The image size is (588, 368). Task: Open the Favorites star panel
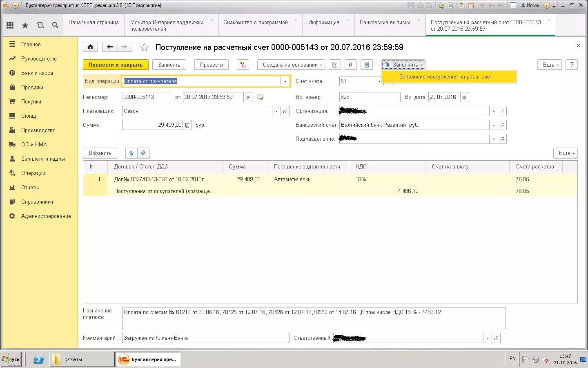pyautogui.click(x=25, y=25)
